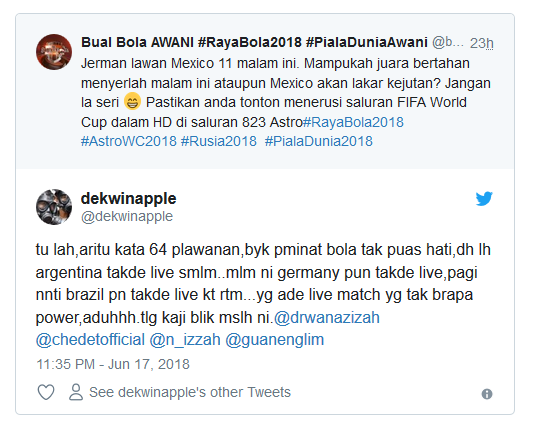Image resolution: width=540 pixels, height=432 pixels.
Task: Click the person icon beside other Tweets
Action: click(76, 392)
